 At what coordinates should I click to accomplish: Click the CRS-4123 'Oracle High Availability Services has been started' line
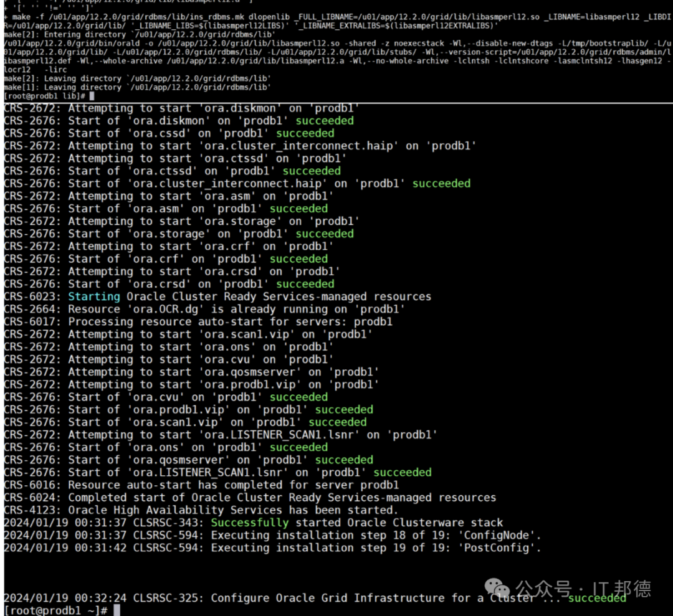(x=201, y=510)
